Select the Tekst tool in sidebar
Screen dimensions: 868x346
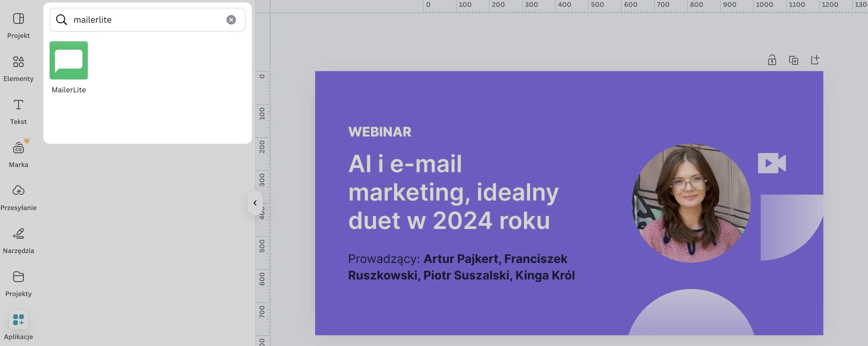(x=18, y=111)
